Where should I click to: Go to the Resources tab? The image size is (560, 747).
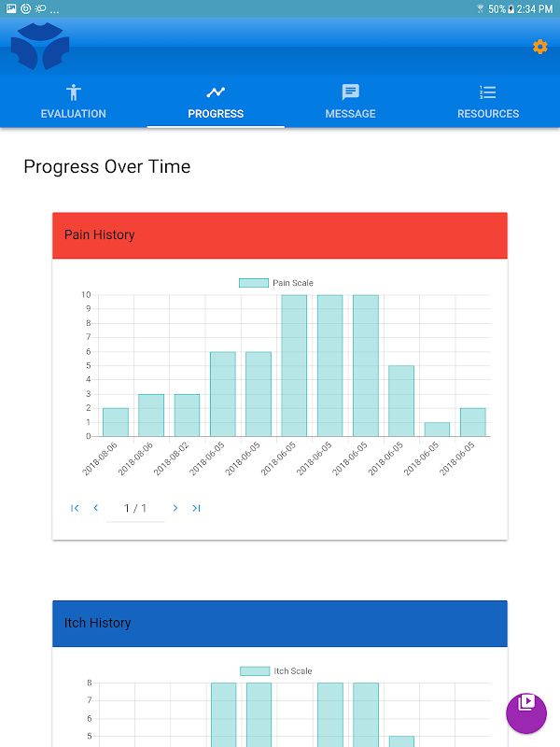(488, 101)
